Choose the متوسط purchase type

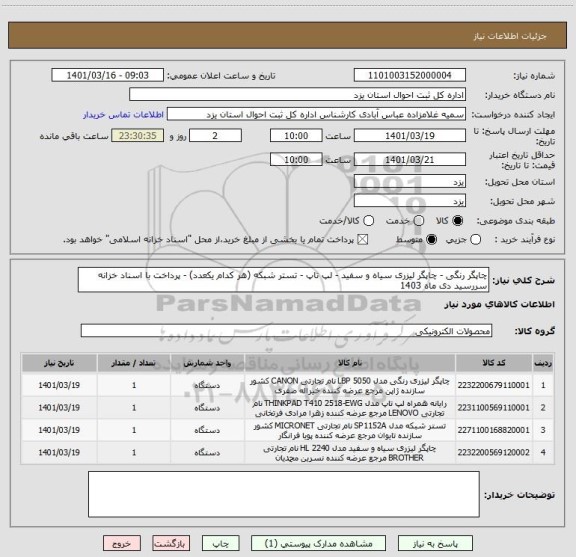(x=431, y=240)
